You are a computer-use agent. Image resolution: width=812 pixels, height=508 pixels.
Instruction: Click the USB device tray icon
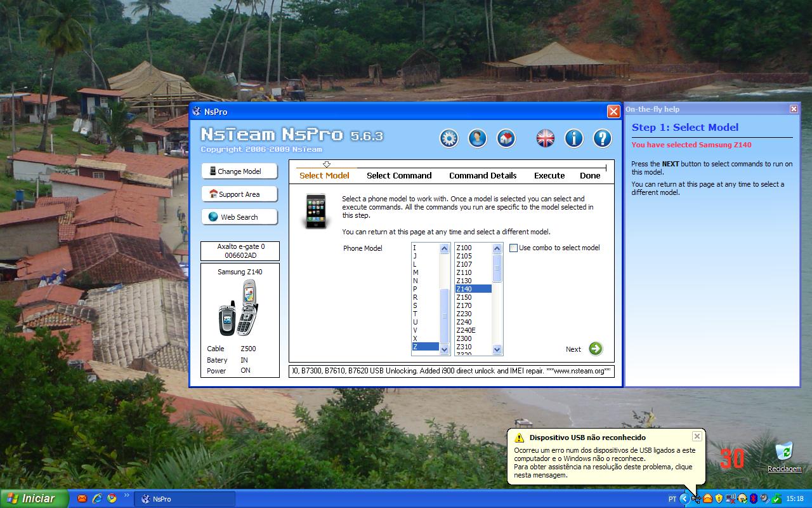pos(696,499)
